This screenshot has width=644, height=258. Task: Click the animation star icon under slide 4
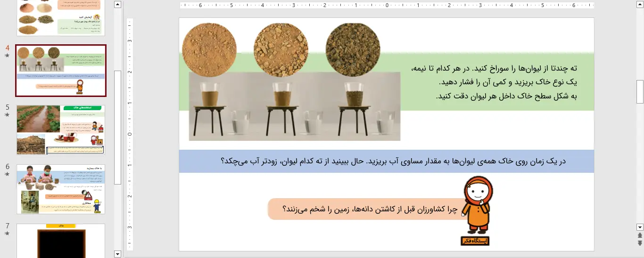pos(7,56)
